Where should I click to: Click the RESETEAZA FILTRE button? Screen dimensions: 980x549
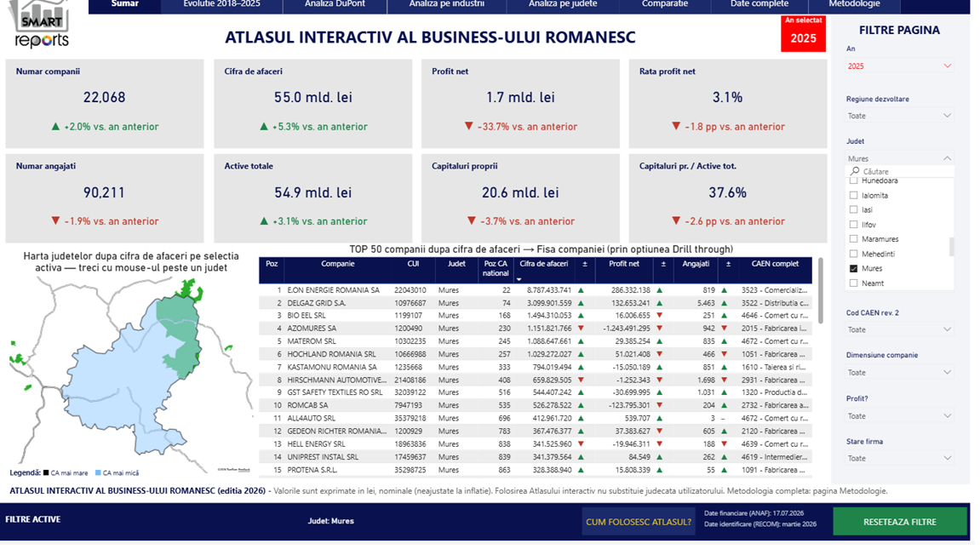[x=899, y=522]
